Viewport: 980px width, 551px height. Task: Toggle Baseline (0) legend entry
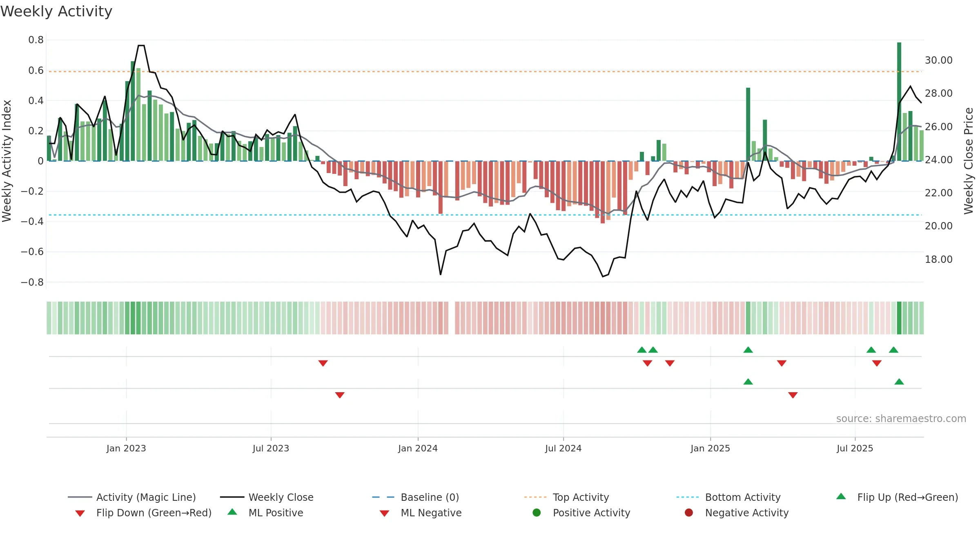tap(416, 497)
